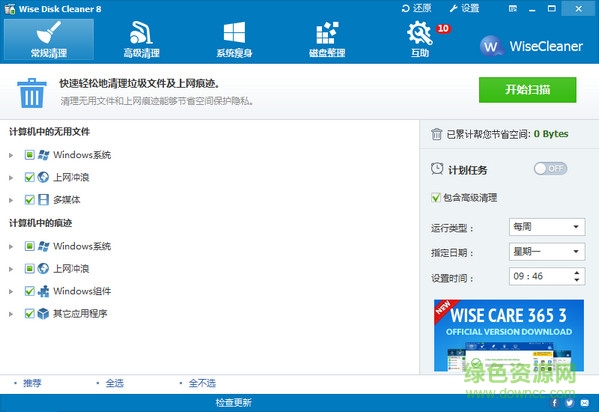This screenshot has height=412, width=599.
Task: Switch to the 常规清理 tab
Action: click(49, 40)
